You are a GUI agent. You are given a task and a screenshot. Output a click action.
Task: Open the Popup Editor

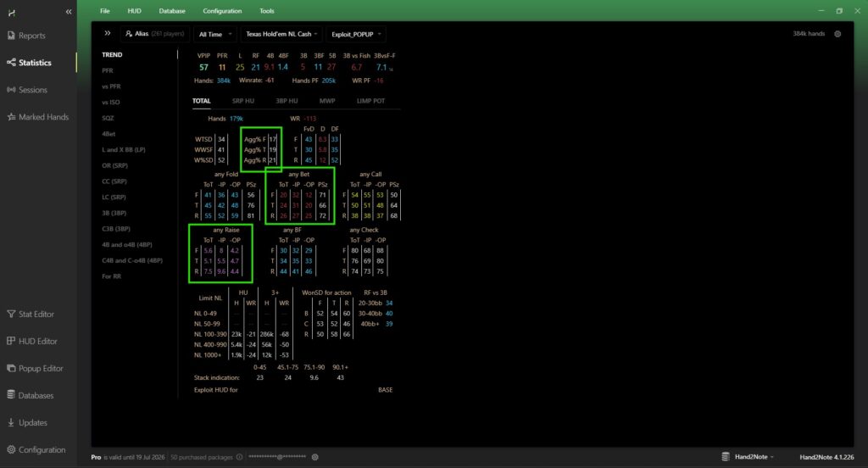click(40, 369)
